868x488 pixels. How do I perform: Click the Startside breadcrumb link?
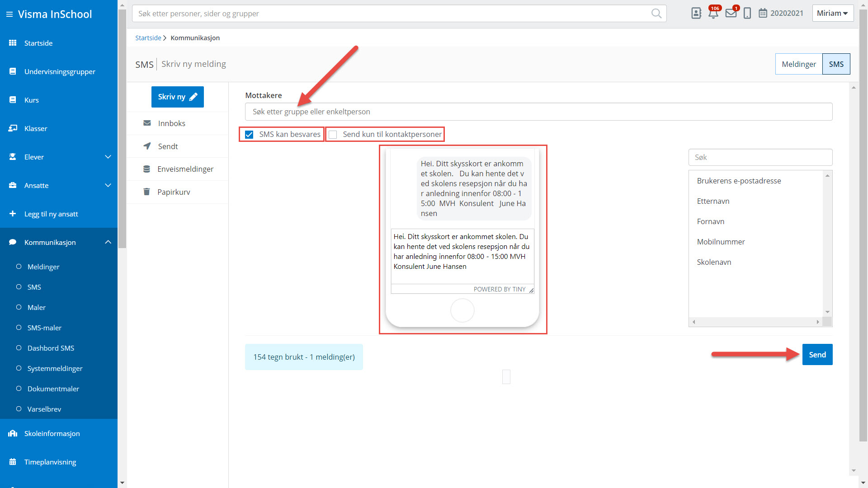click(148, 38)
